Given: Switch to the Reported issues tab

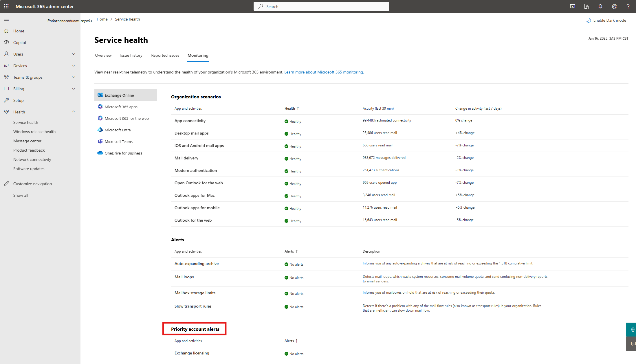Looking at the screenshot, I should [x=165, y=55].
